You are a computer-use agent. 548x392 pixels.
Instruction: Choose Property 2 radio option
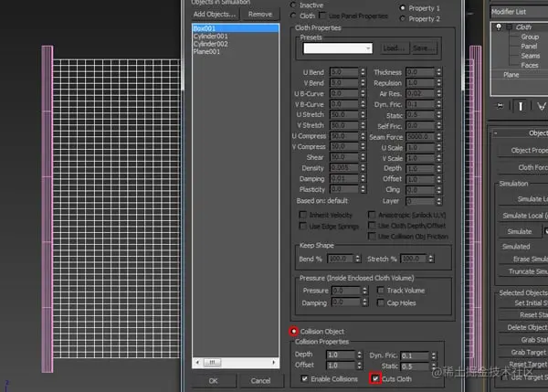[402, 18]
